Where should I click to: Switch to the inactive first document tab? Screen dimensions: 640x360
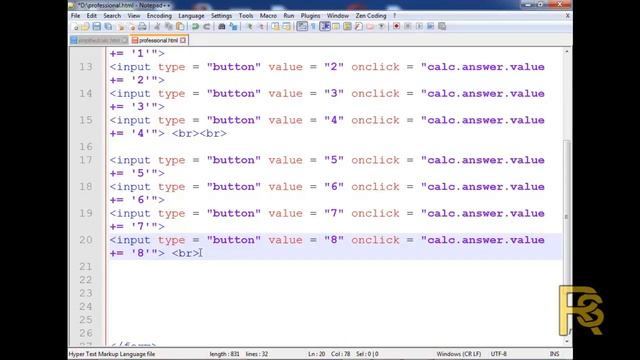coord(99,40)
